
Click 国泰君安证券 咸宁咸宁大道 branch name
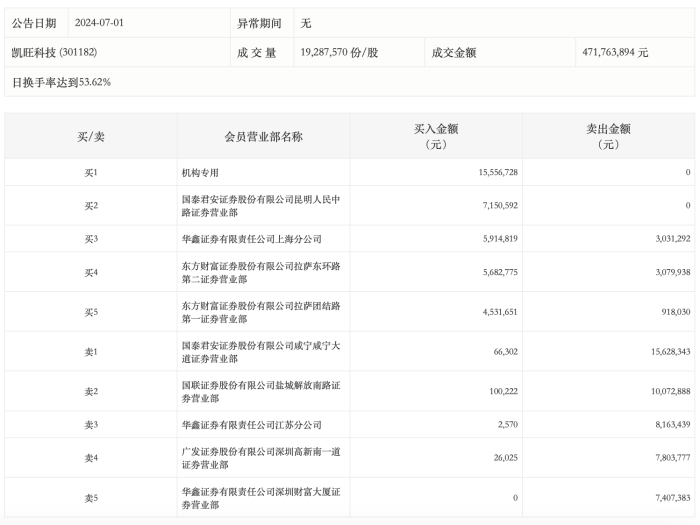click(x=261, y=352)
